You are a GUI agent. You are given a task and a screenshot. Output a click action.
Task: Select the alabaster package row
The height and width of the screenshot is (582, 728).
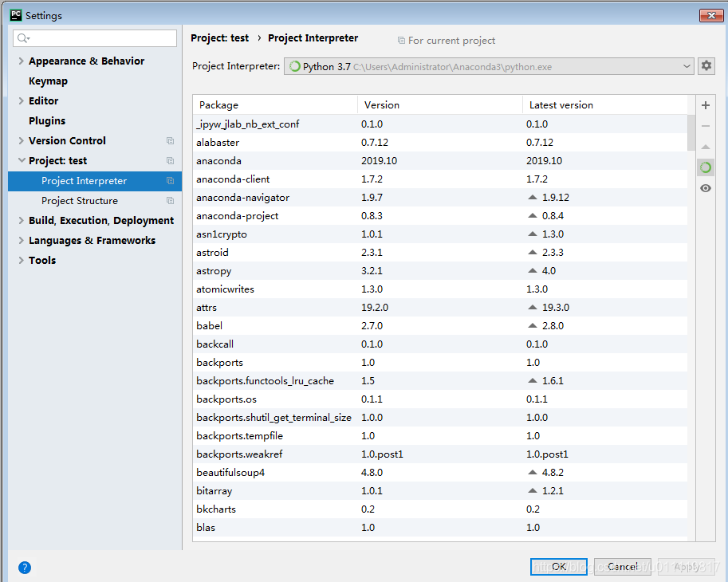(440, 143)
